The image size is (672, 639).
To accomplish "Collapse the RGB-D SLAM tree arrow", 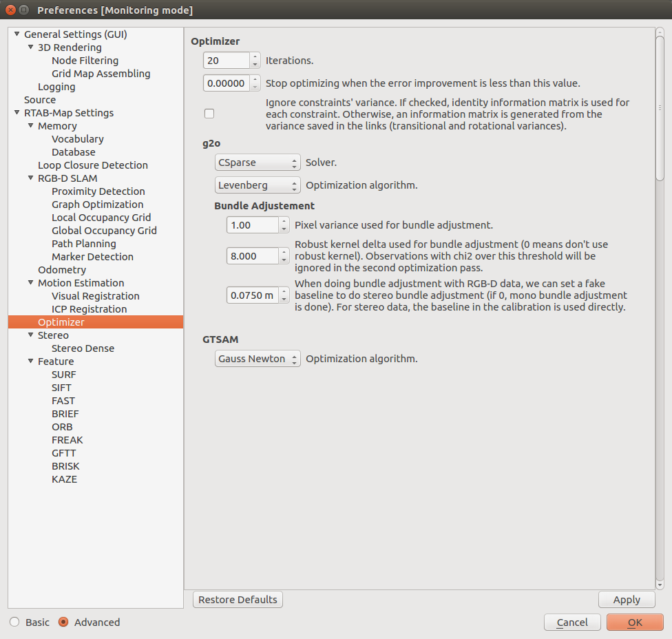I will (x=30, y=178).
